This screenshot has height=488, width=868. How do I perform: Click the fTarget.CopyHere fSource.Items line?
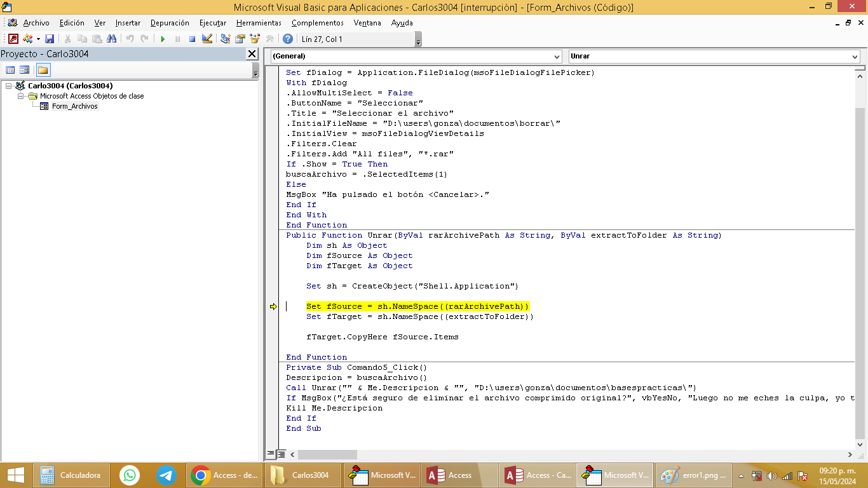(x=383, y=337)
